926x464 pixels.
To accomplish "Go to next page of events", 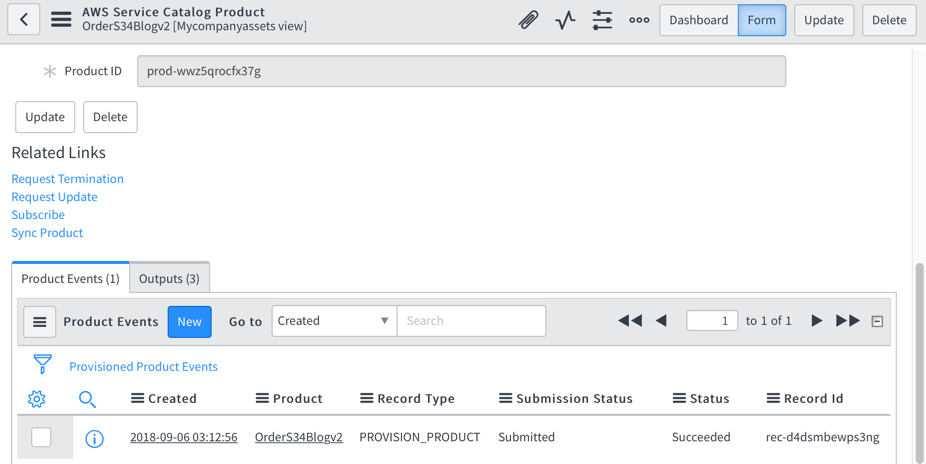I will click(x=817, y=321).
